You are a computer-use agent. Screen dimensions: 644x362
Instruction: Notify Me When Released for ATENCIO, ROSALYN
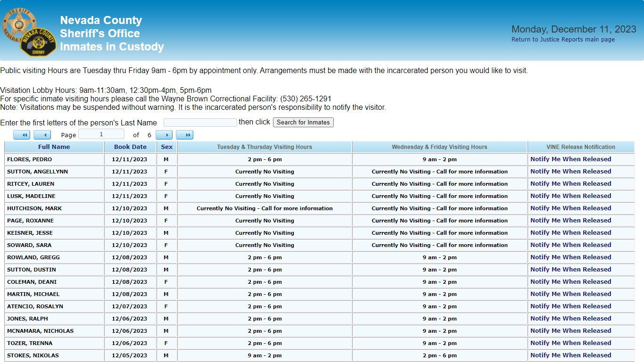click(570, 306)
